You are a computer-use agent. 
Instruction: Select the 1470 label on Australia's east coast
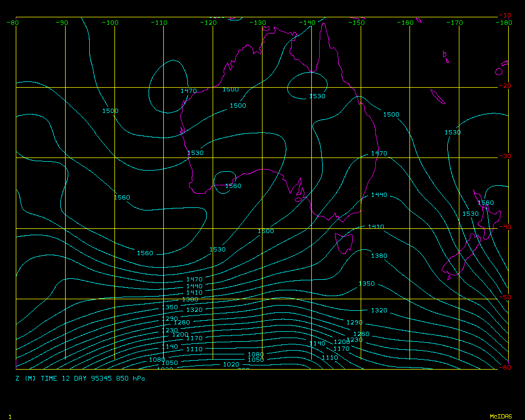point(379,153)
